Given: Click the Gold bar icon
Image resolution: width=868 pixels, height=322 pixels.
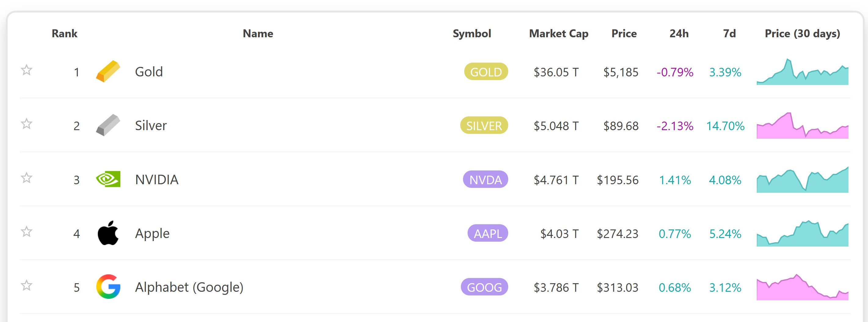Looking at the screenshot, I should tap(108, 71).
